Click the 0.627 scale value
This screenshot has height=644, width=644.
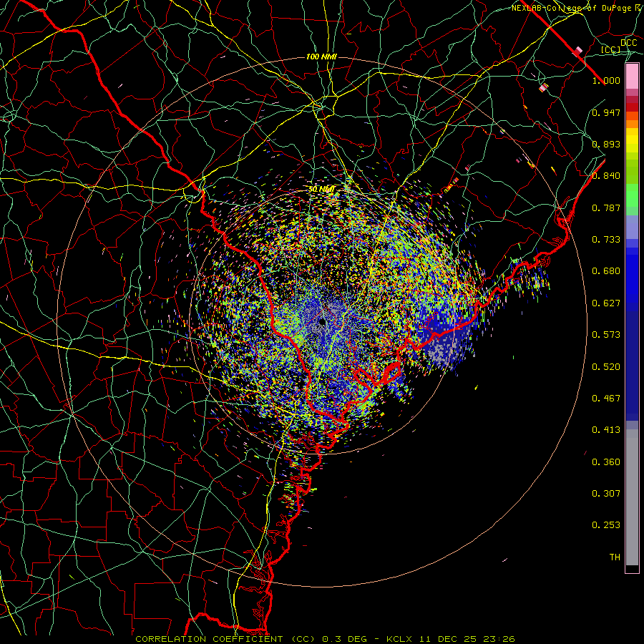606,303
